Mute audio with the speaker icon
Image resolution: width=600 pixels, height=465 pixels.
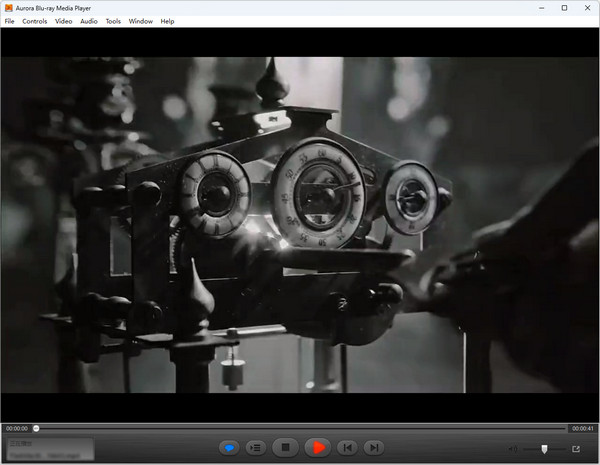click(x=513, y=449)
